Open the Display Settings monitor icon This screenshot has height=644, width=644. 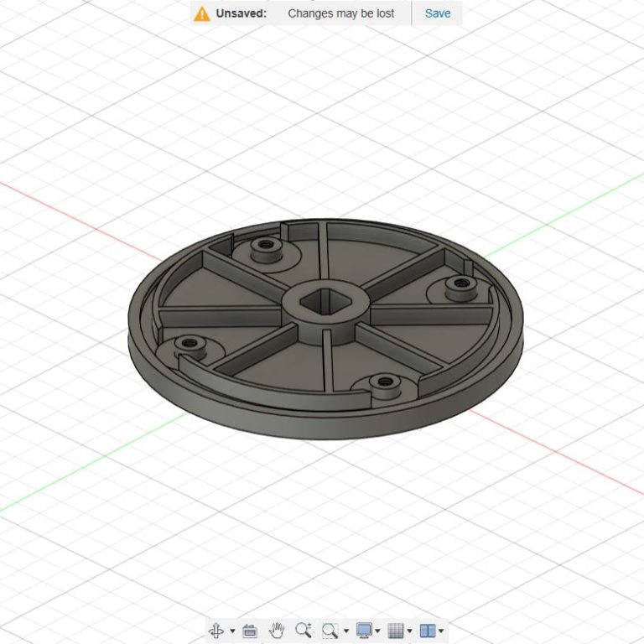click(364, 631)
